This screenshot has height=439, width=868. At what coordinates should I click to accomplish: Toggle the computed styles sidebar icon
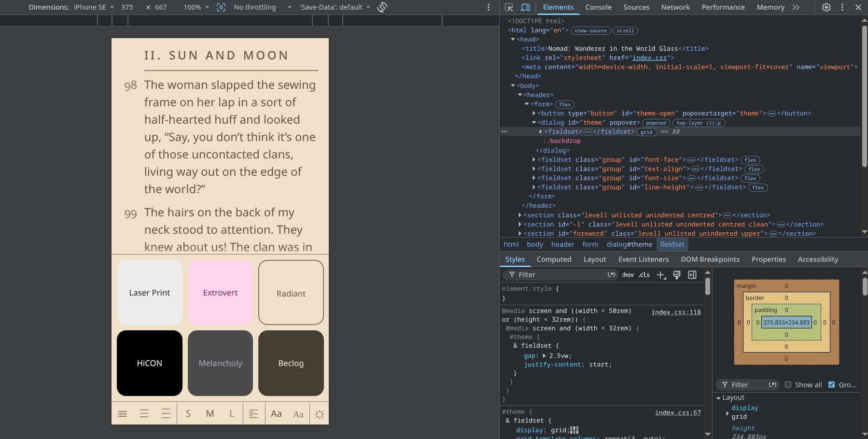point(692,275)
